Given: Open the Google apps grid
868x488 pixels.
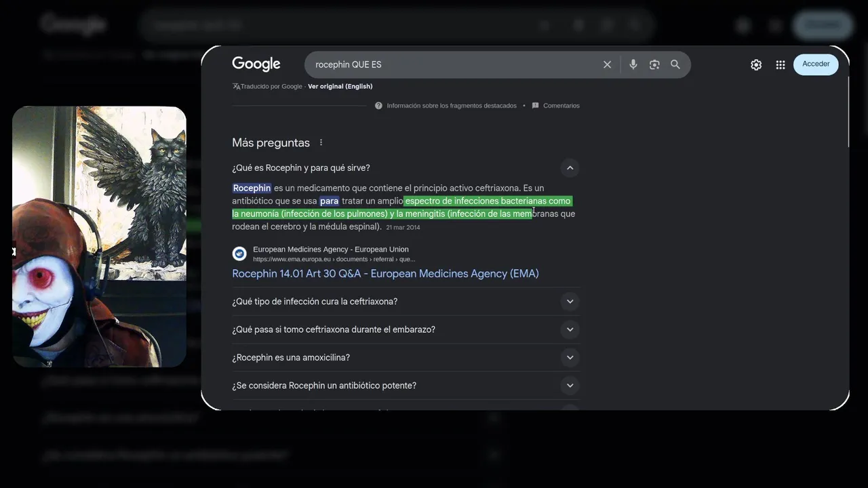Looking at the screenshot, I should point(781,64).
